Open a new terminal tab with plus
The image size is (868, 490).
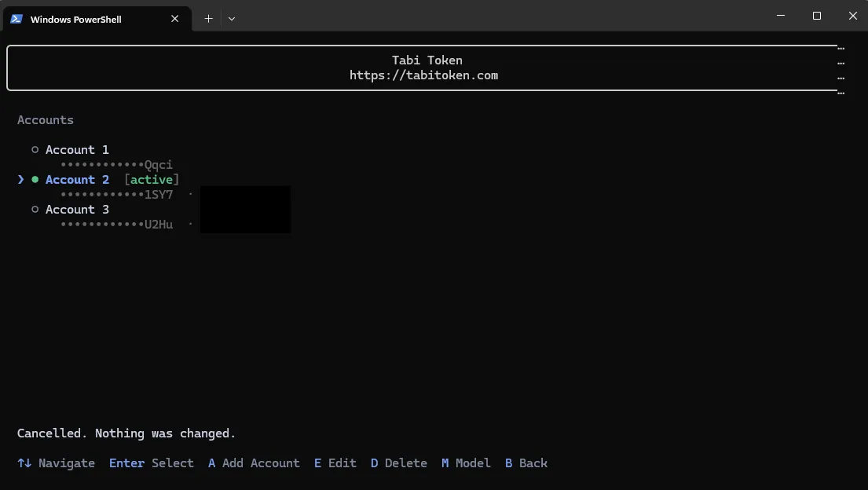(x=208, y=19)
